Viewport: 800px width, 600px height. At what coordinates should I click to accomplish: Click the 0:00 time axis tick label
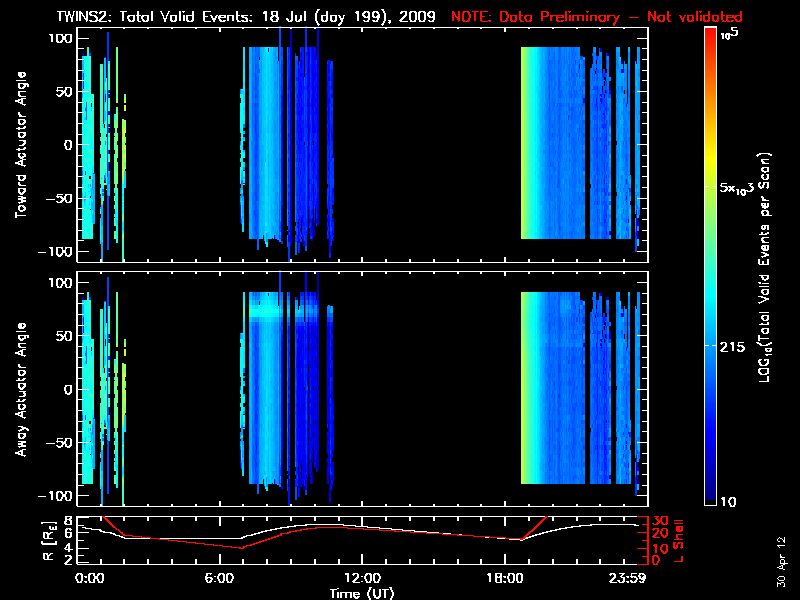point(90,579)
